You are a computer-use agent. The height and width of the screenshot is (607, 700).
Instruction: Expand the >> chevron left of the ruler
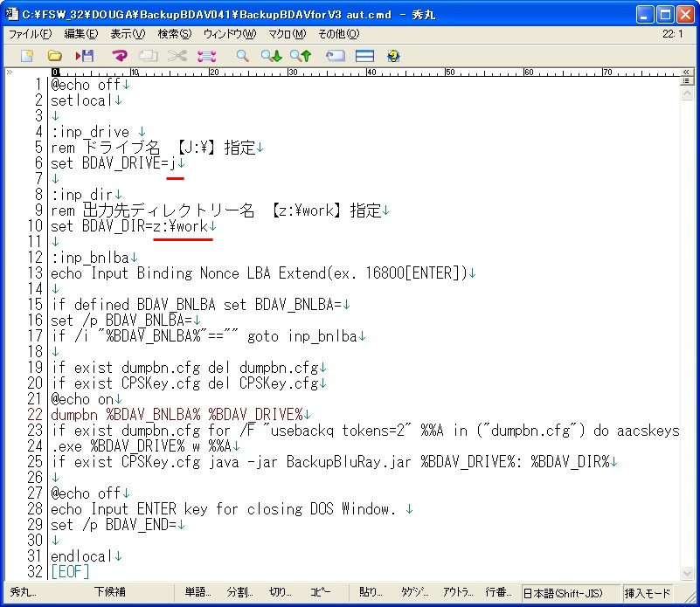click(10, 72)
